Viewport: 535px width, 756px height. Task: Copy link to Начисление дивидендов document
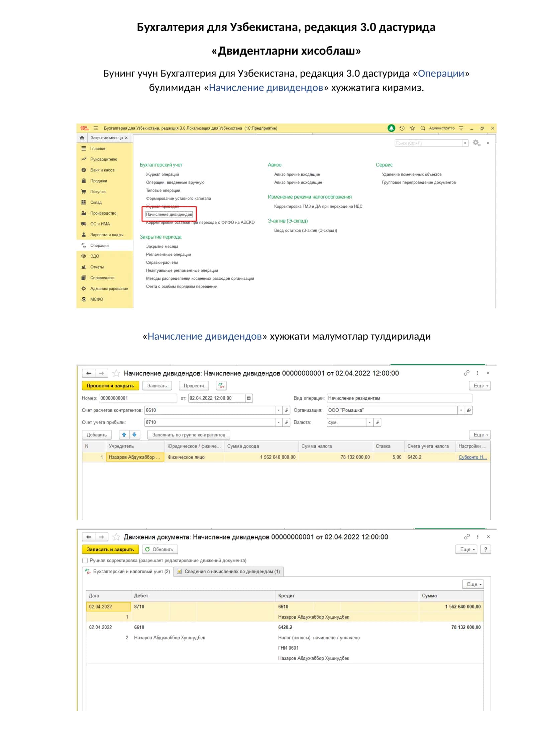pos(467,373)
